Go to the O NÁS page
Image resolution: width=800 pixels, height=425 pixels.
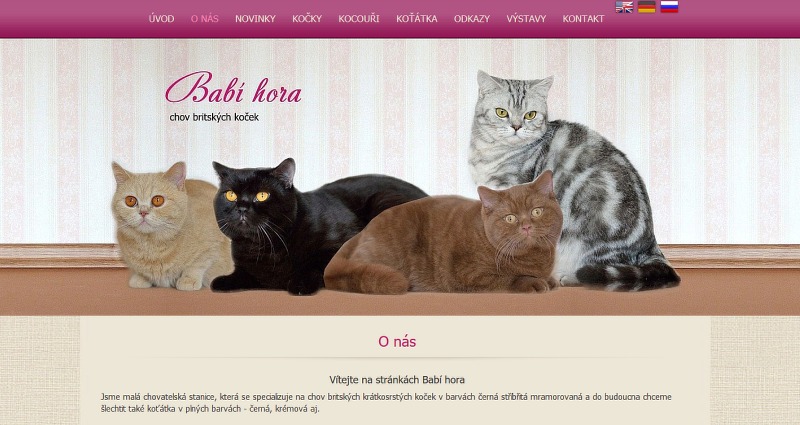coord(205,19)
